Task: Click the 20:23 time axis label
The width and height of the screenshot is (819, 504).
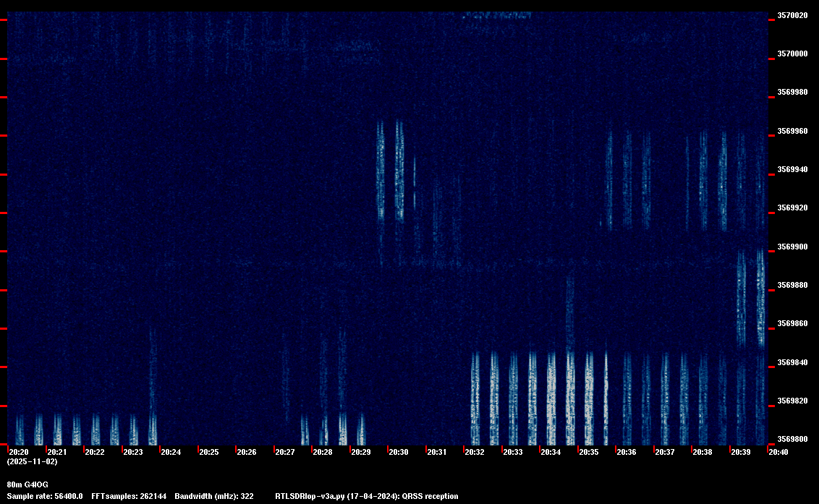Action: (x=132, y=452)
